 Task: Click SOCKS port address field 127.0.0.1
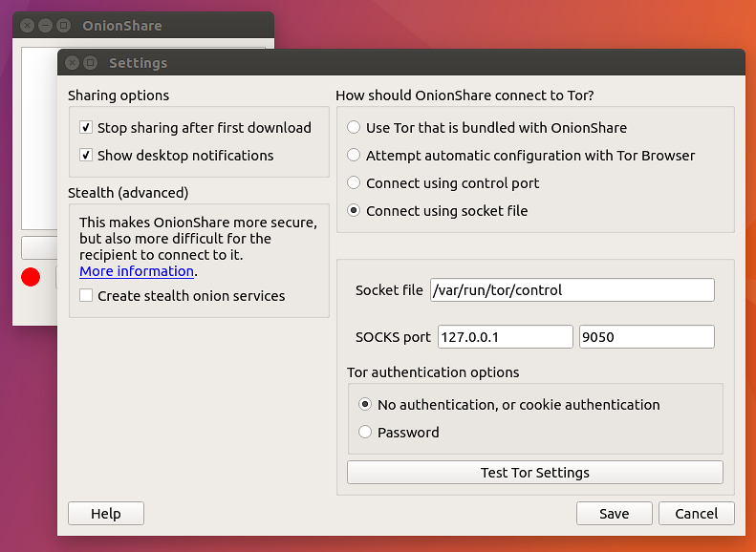tap(506, 337)
